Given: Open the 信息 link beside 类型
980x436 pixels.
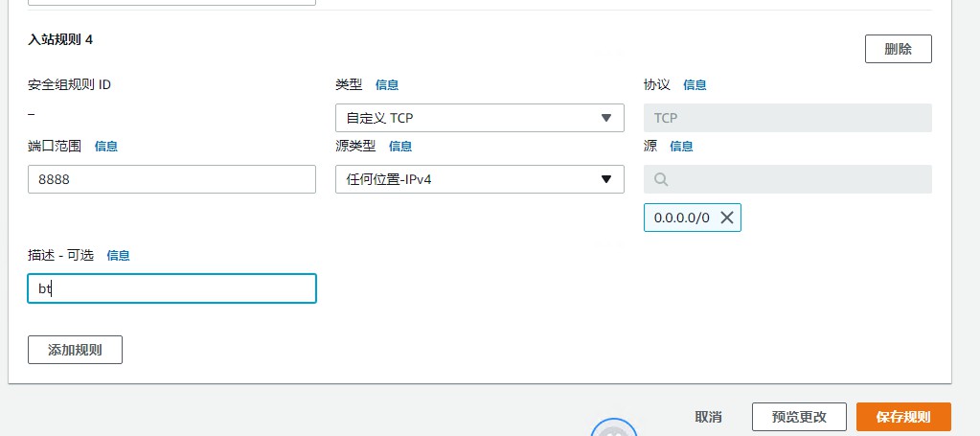Looking at the screenshot, I should point(387,84).
